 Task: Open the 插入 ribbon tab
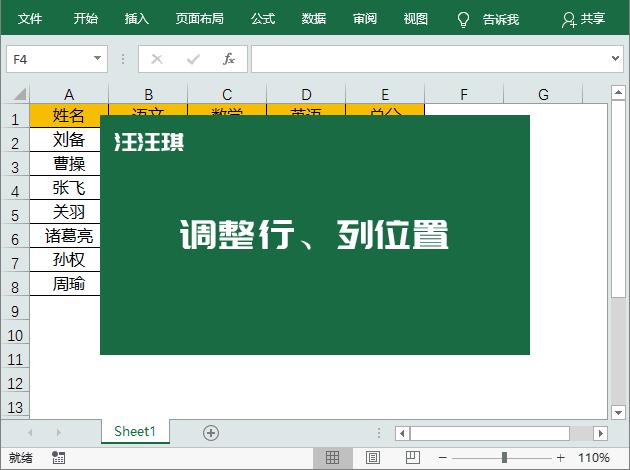coord(137,18)
